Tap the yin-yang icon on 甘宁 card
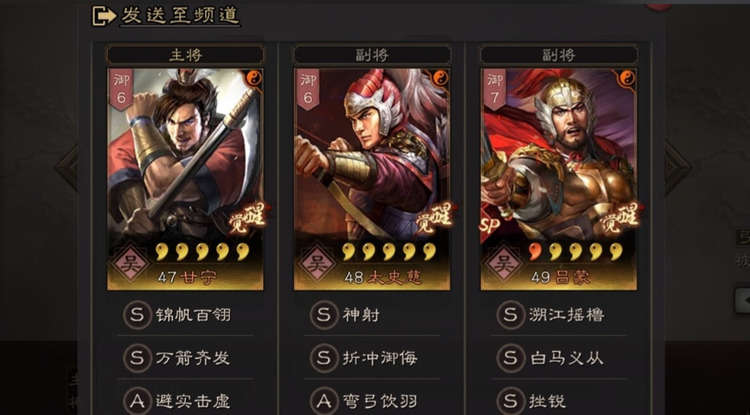This screenshot has width=750, height=415. (254, 78)
